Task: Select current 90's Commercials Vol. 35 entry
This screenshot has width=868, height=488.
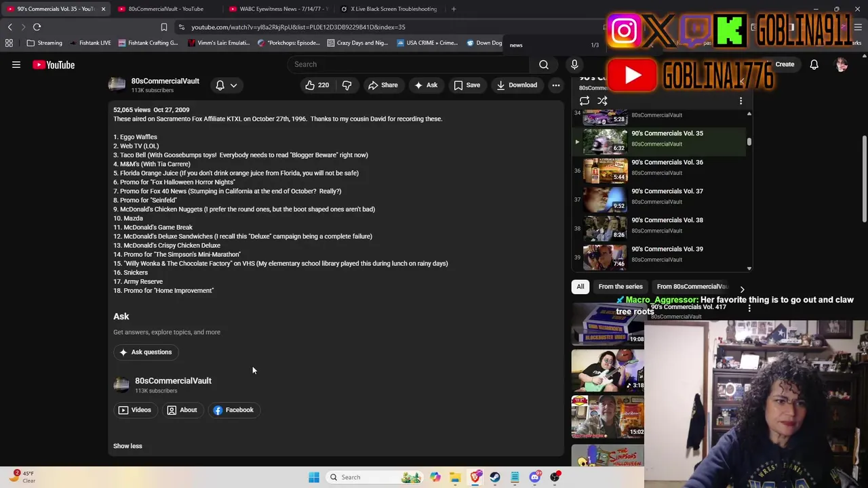Action: click(658, 141)
